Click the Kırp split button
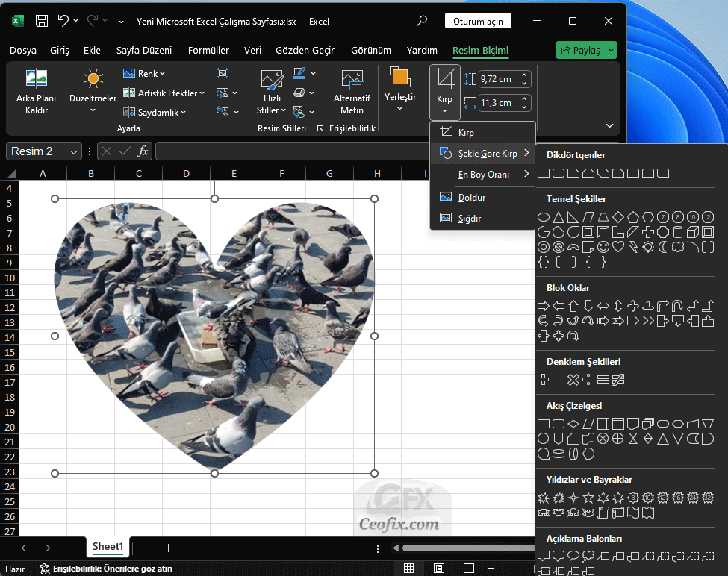The height and width of the screenshot is (576, 728). tap(445, 92)
